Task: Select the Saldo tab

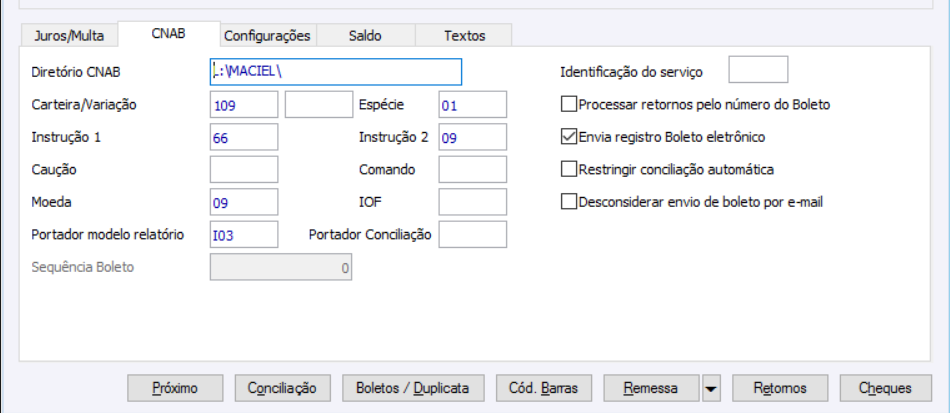Action: (x=364, y=35)
